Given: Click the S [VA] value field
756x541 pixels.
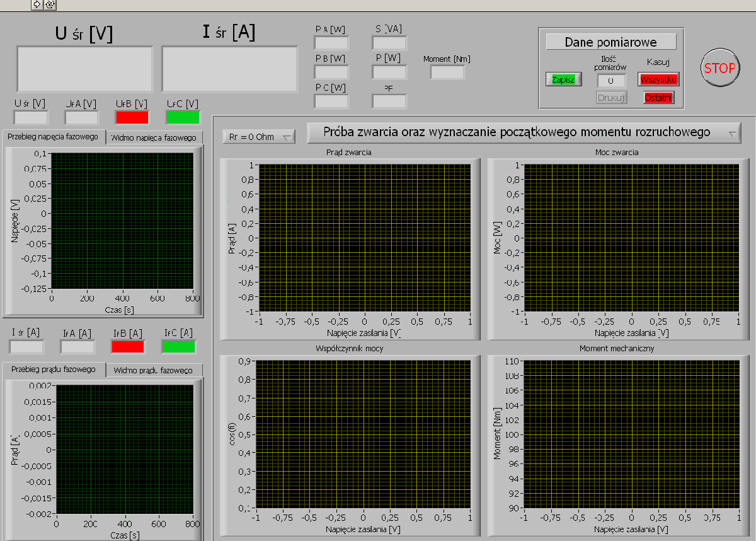Looking at the screenshot, I should point(389,43).
